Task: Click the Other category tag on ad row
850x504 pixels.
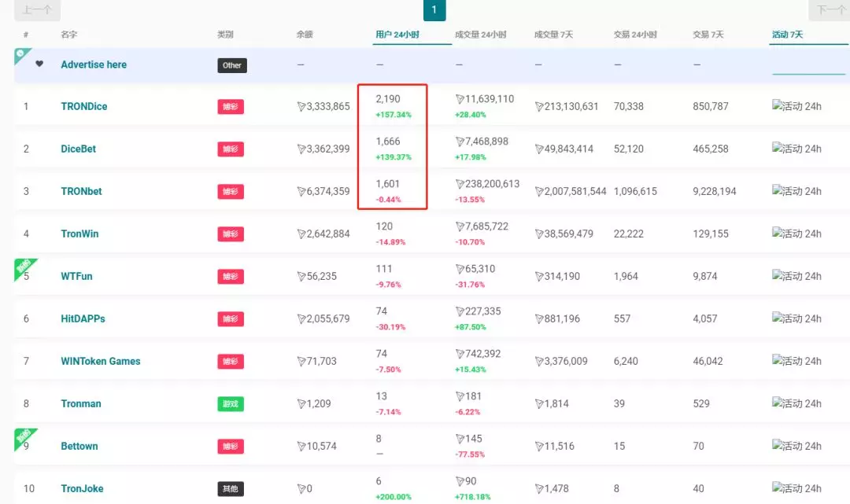Action: [x=232, y=65]
